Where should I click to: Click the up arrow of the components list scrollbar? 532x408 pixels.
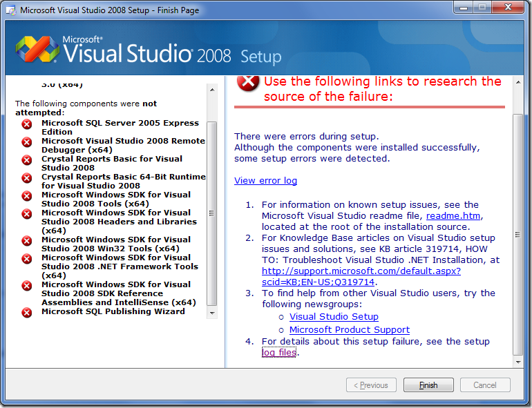click(212, 90)
